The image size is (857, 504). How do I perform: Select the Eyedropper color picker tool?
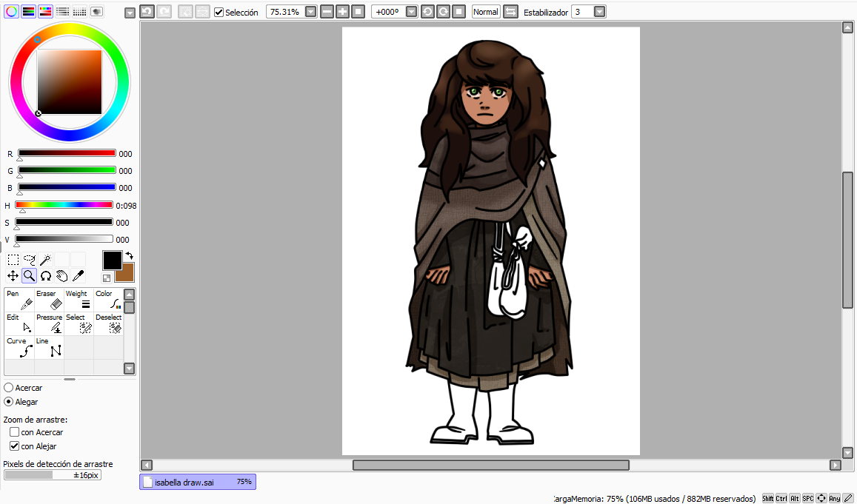tap(79, 276)
